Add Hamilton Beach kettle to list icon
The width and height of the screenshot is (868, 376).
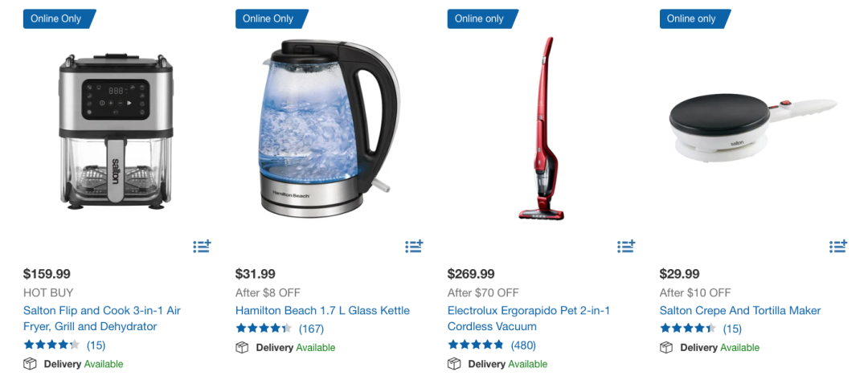[x=414, y=247]
